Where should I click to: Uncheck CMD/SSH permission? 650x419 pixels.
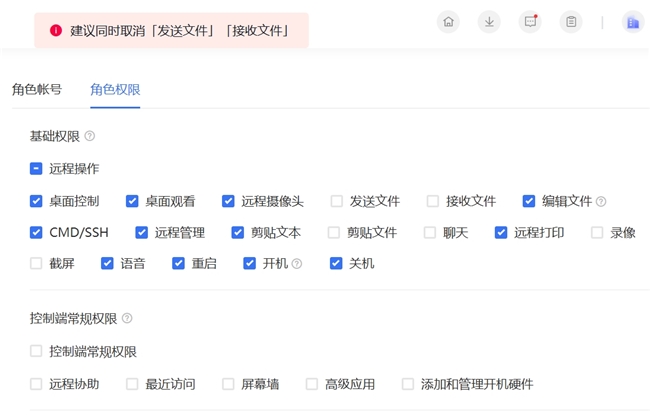pyautogui.click(x=36, y=233)
